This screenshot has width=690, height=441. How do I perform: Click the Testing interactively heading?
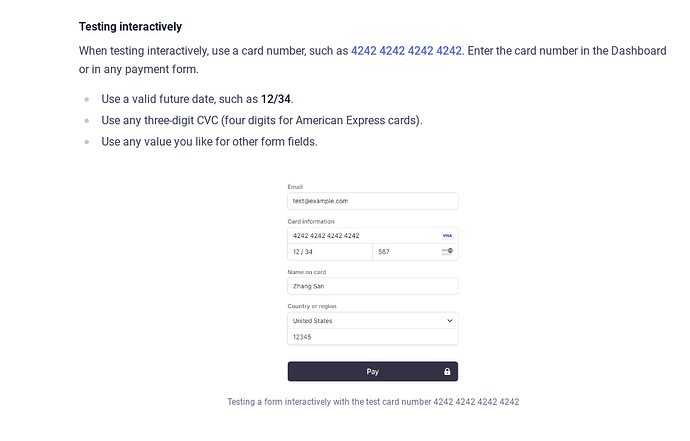(130, 26)
